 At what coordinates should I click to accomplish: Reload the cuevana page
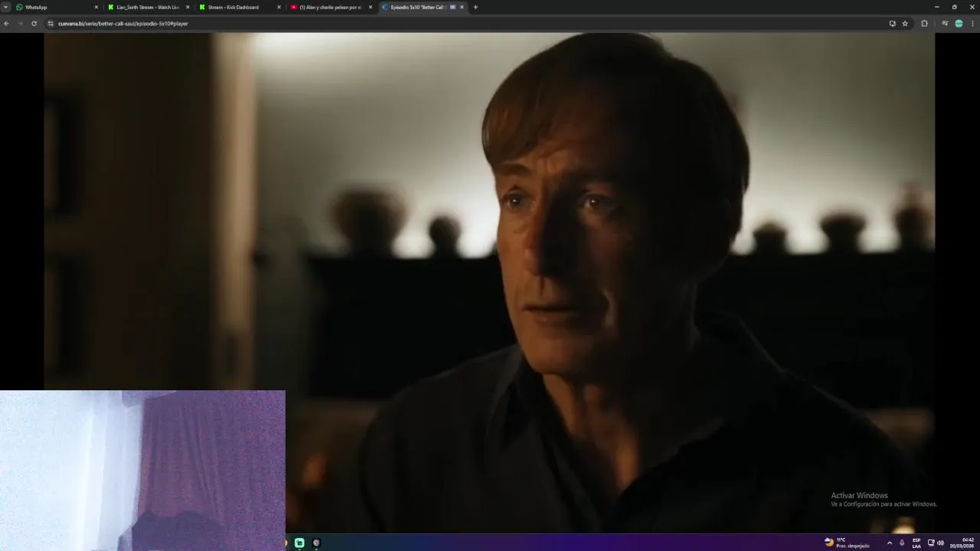point(34,24)
